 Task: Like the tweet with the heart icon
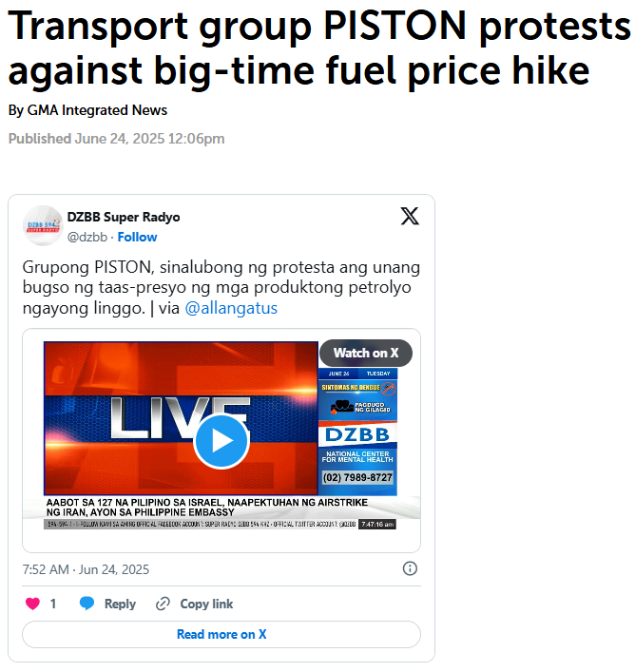pyautogui.click(x=32, y=604)
